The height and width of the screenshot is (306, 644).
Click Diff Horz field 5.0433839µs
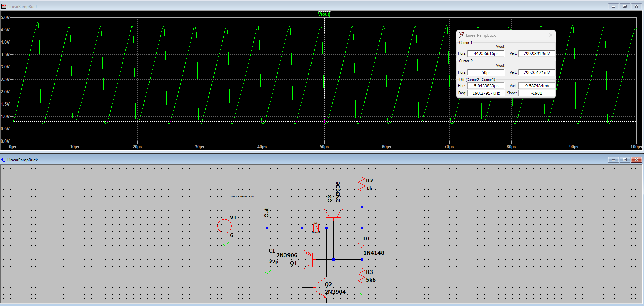point(486,86)
